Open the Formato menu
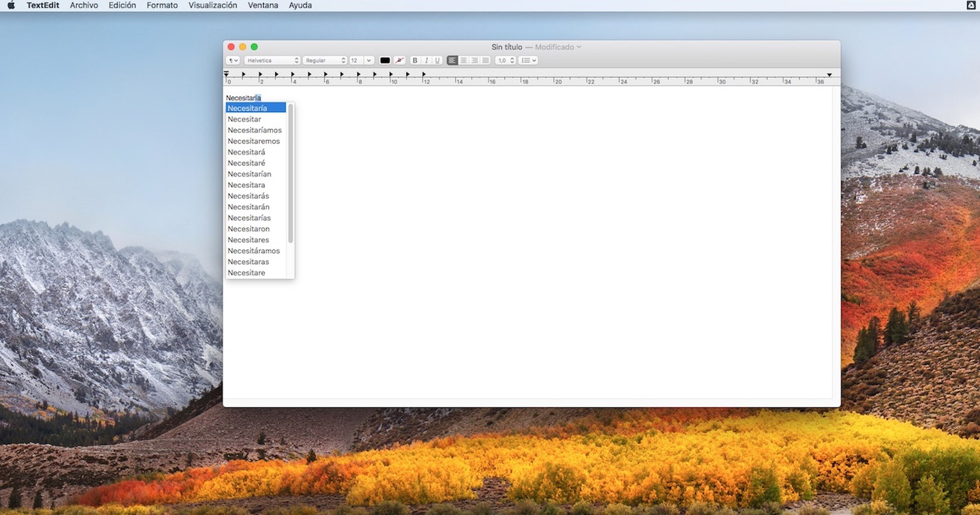Viewport: 980px width, 515px height. click(162, 5)
